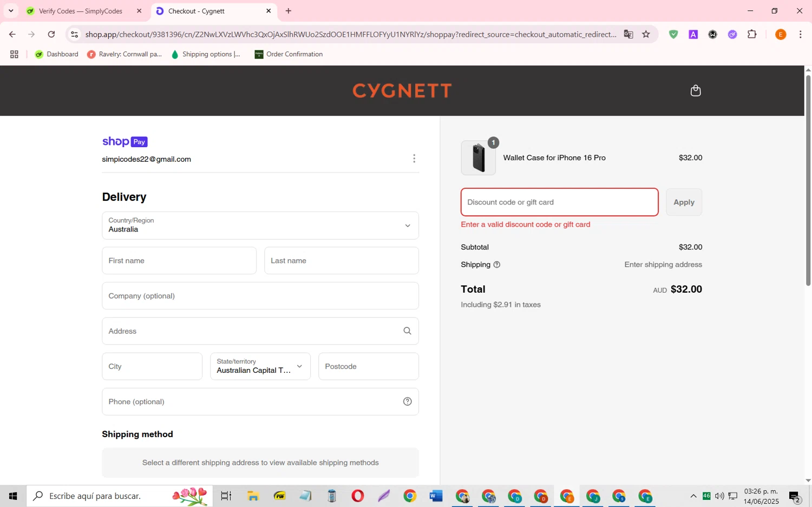Click the Cygnett logo
The width and height of the screenshot is (812, 507).
click(x=402, y=90)
